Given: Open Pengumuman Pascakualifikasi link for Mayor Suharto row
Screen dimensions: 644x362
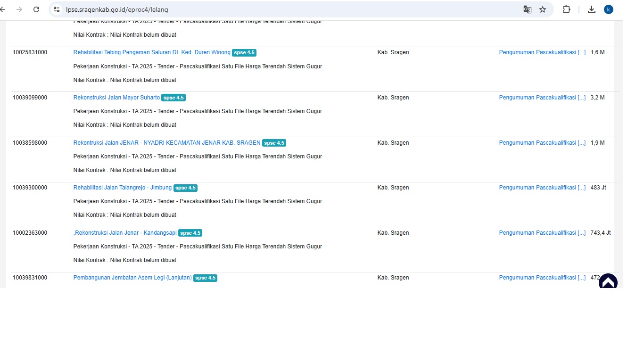Looking at the screenshot, I should (x=542, y=98).
